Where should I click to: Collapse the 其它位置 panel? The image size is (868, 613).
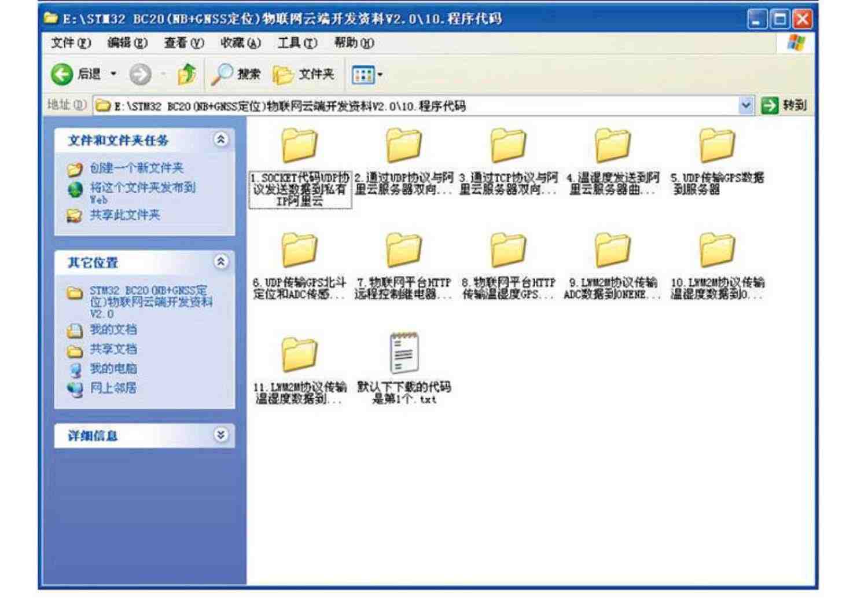click(221, 262)
